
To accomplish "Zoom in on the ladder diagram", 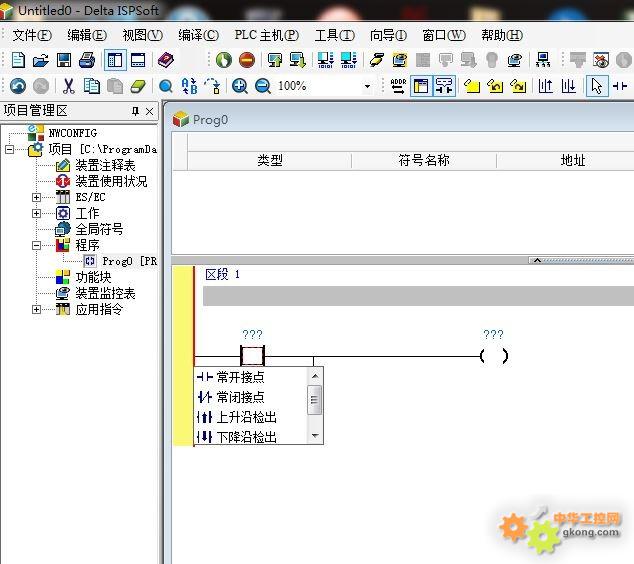I will coord(240,86).
